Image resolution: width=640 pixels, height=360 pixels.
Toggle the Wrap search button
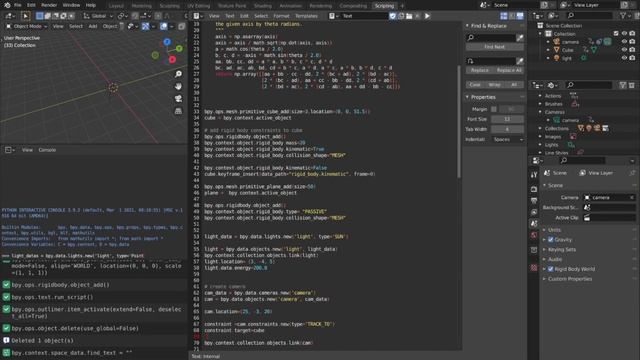[x=494, y=84]
